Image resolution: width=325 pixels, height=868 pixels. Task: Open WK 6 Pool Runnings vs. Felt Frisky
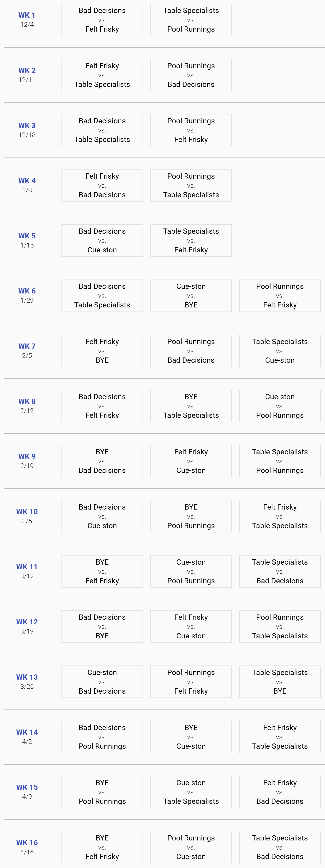(x=280, y=296)
